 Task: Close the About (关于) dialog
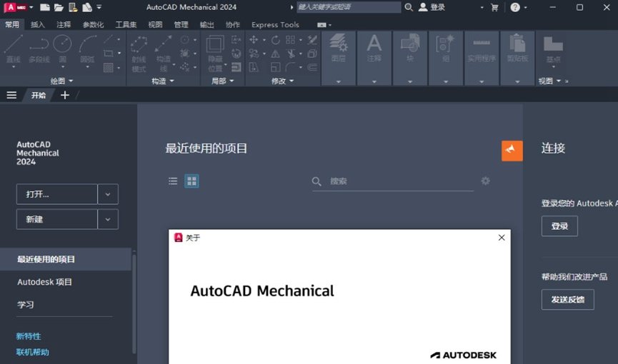click(x=502, y=238)
